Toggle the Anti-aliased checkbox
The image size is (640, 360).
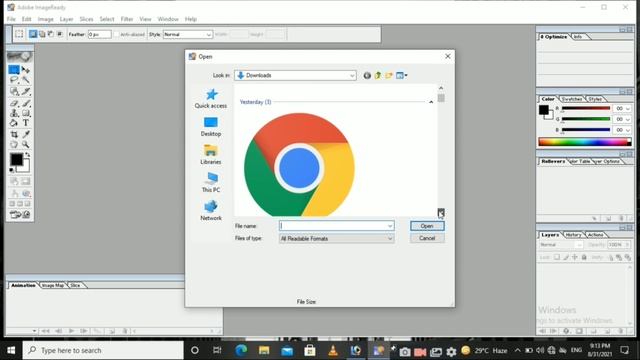[116, 35]
